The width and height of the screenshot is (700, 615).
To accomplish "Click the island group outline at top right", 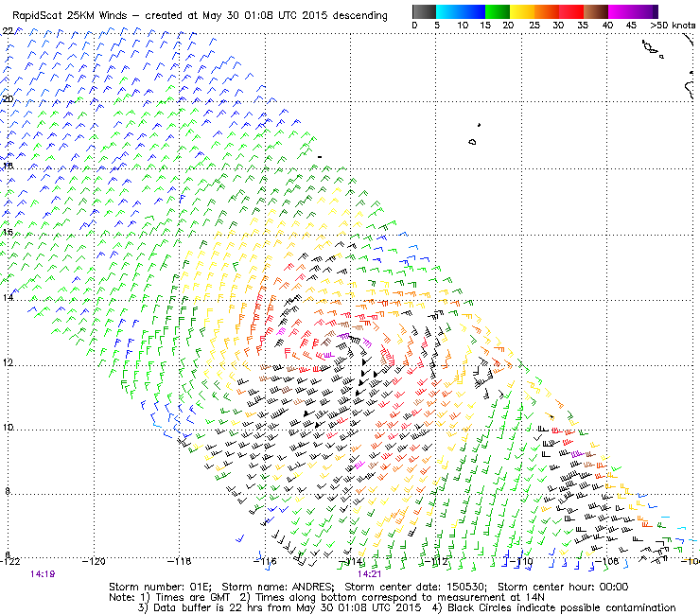I will click(653, 48).
